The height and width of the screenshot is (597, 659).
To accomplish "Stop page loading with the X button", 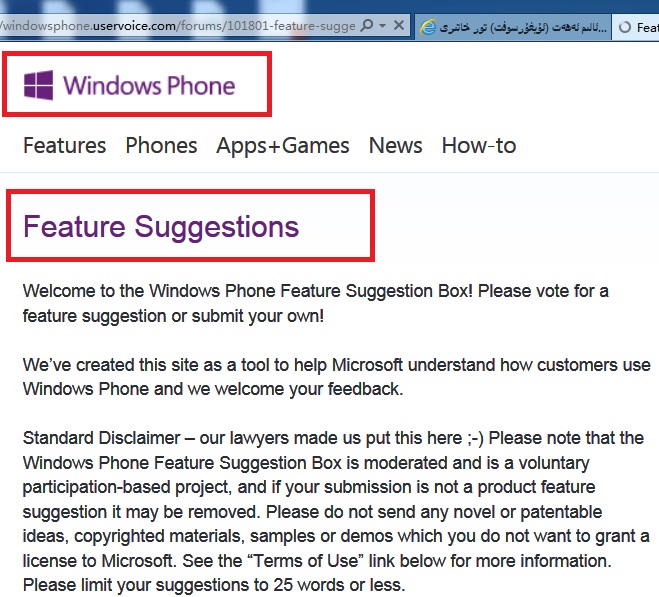I will tap(399, 26).
